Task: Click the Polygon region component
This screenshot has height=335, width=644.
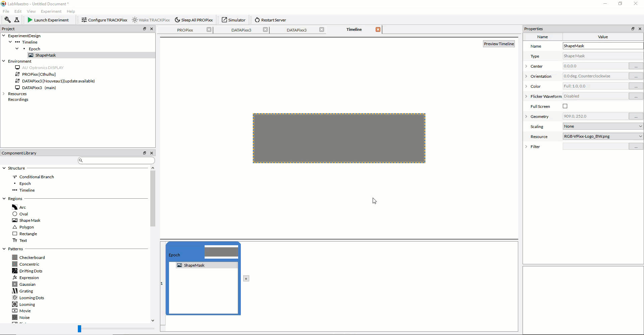Action: click(26, 227)
